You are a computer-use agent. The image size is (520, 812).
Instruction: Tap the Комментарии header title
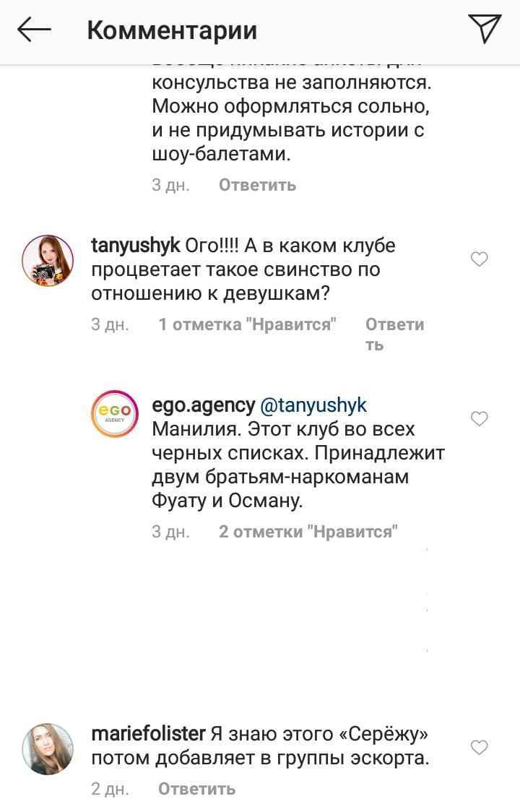tap(172, 30)
